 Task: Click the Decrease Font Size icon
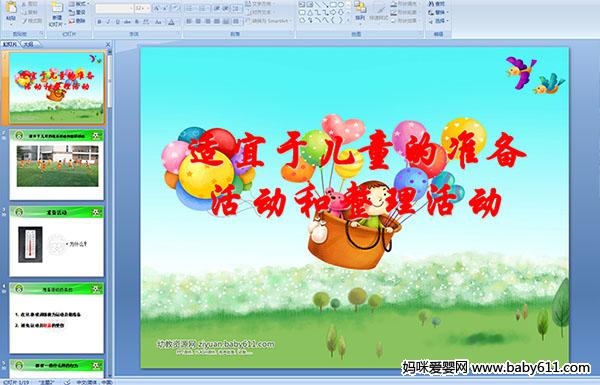pos(166,8)
